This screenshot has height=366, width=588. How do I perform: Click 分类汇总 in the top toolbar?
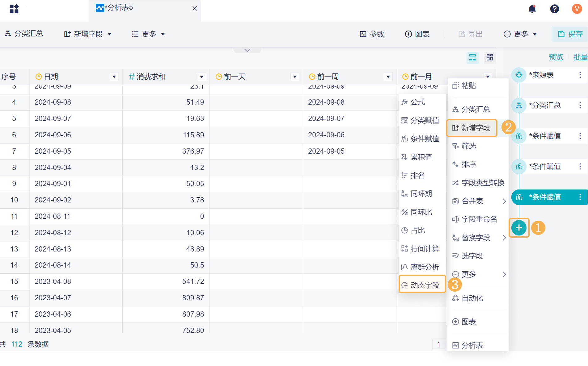(24, 34)
